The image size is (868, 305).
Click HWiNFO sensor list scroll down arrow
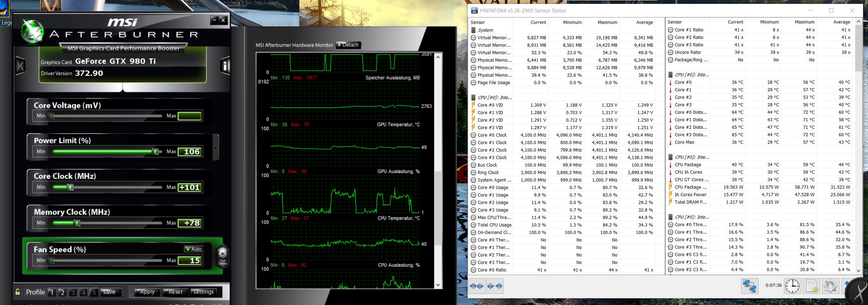click(x=858, y=270)
